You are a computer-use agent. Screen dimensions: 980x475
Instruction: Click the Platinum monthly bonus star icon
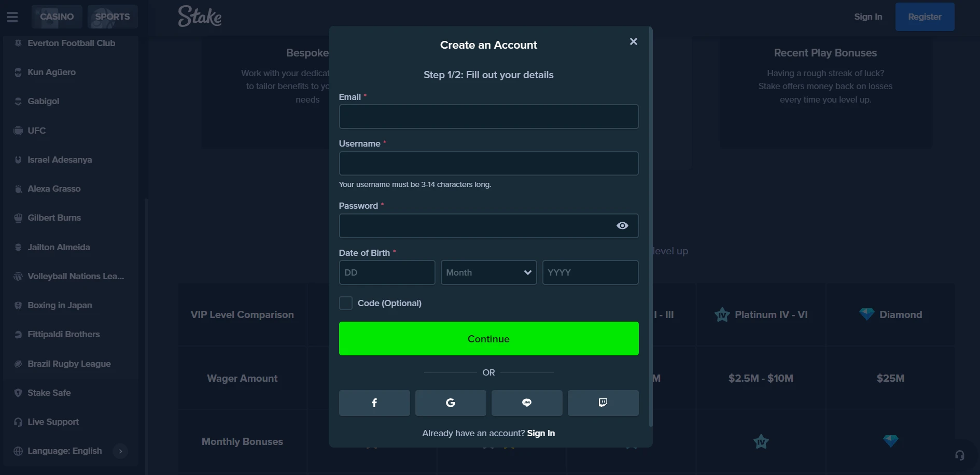pos(761,441)
